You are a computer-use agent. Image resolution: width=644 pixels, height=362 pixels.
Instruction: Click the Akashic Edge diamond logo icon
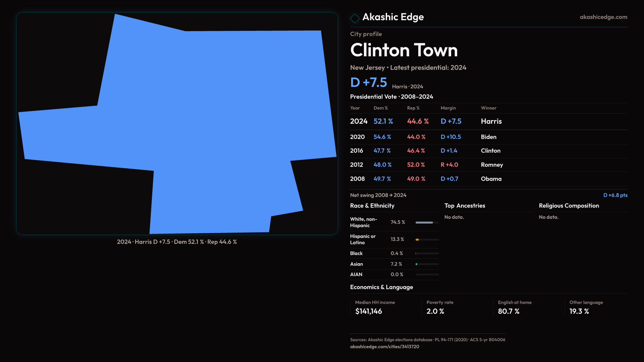coord(355,18)
